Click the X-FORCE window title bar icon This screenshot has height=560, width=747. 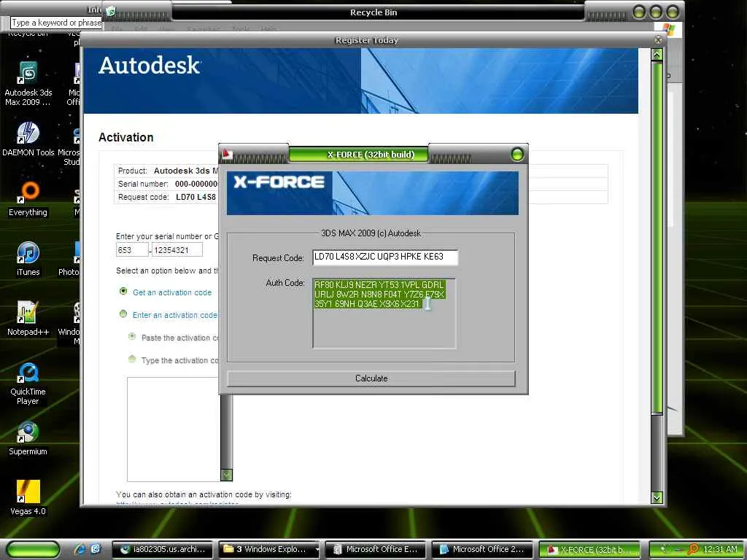click(228, 155)
